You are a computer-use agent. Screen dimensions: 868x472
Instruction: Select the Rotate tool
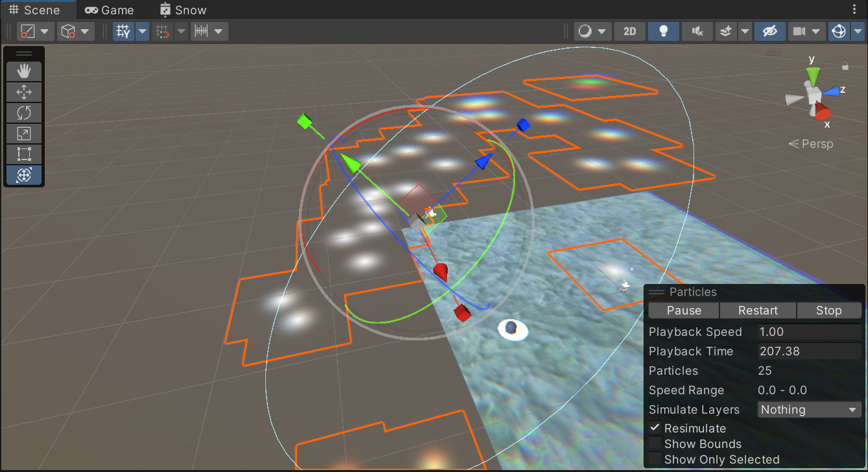point(24,113)
